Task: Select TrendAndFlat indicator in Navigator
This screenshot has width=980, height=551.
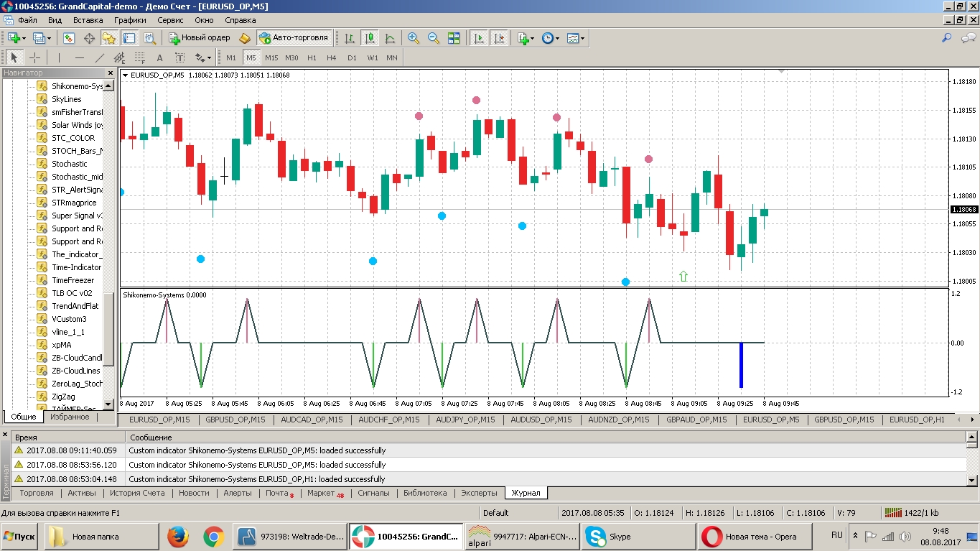Action: [75, 306]
